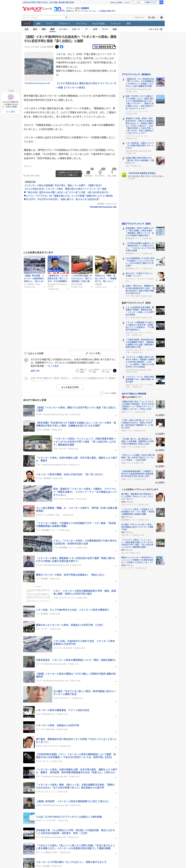
Task: Open list article 7/31迄！ECPRO BRAINプロプラン
Action: [x=69, y=817]
